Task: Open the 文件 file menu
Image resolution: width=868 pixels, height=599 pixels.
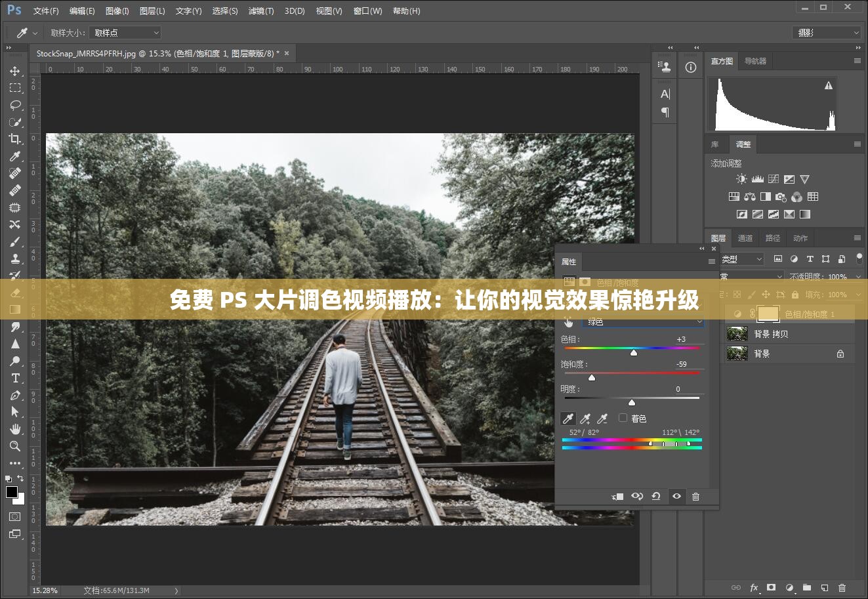Action: (x=46, y=10)
